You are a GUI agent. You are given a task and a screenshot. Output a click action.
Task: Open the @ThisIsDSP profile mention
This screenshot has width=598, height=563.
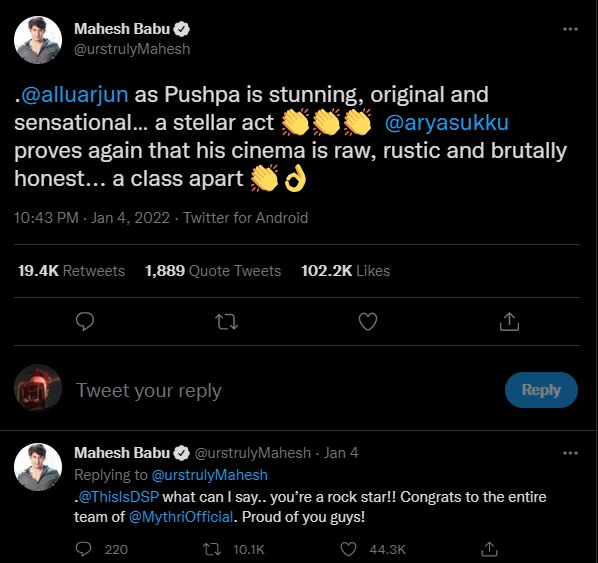point(118,497)
